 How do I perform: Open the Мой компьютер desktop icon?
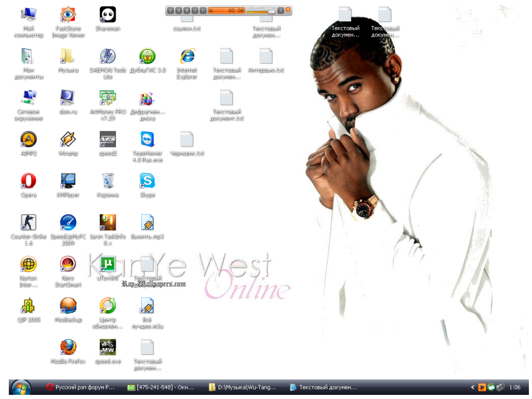coord(29,22)
